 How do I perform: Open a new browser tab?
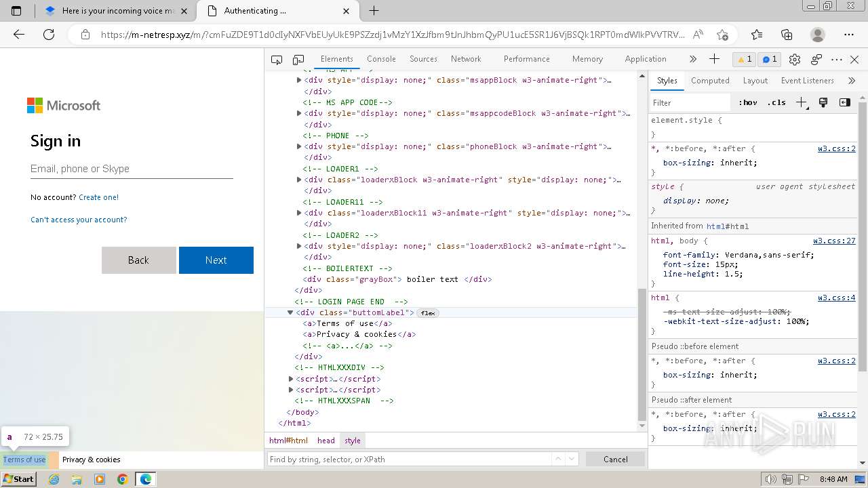pos(374,11)
